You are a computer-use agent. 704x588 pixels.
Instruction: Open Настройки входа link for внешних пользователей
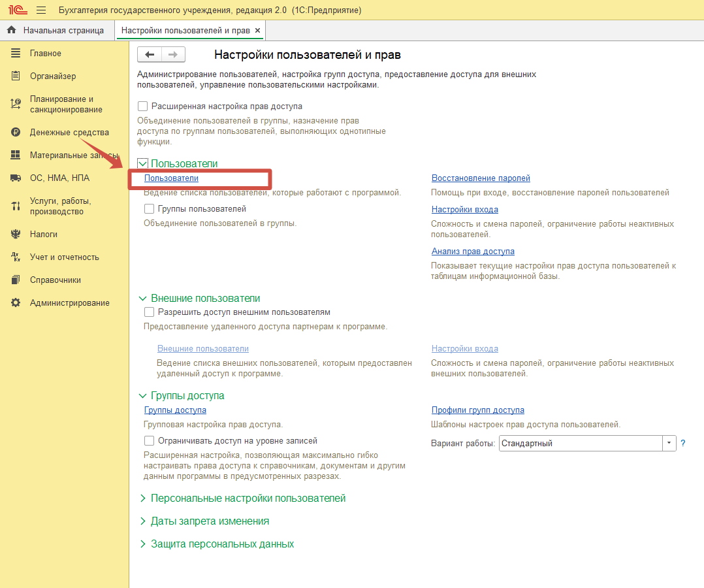(465, 349)
